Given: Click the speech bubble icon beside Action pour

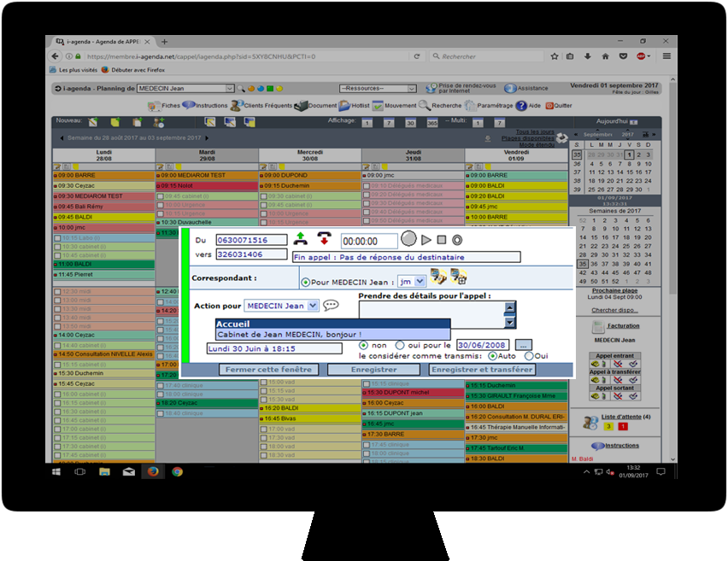Looking at the screenshot, I should tap(331, 305).
